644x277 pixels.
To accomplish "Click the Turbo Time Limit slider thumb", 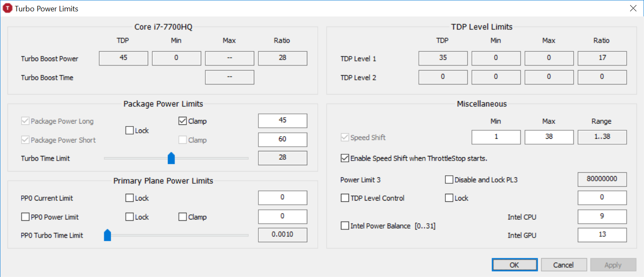I will click(171, 158).
